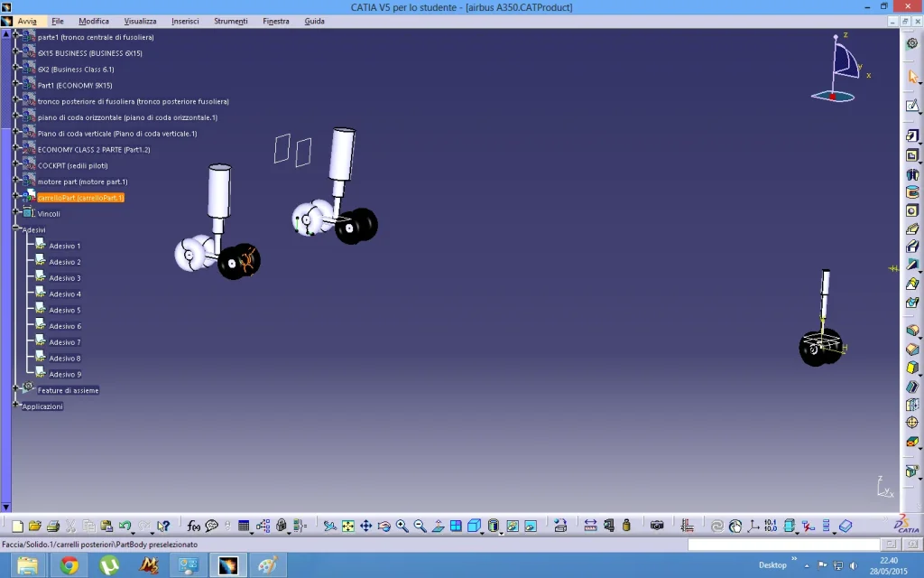Click the tree panel scroll down arrow

6,508
